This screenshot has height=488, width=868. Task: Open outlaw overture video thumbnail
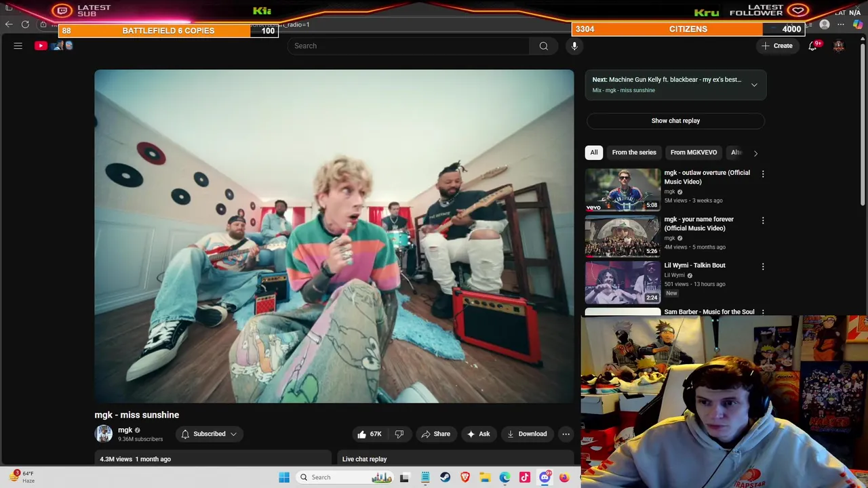tap(623, 190)
